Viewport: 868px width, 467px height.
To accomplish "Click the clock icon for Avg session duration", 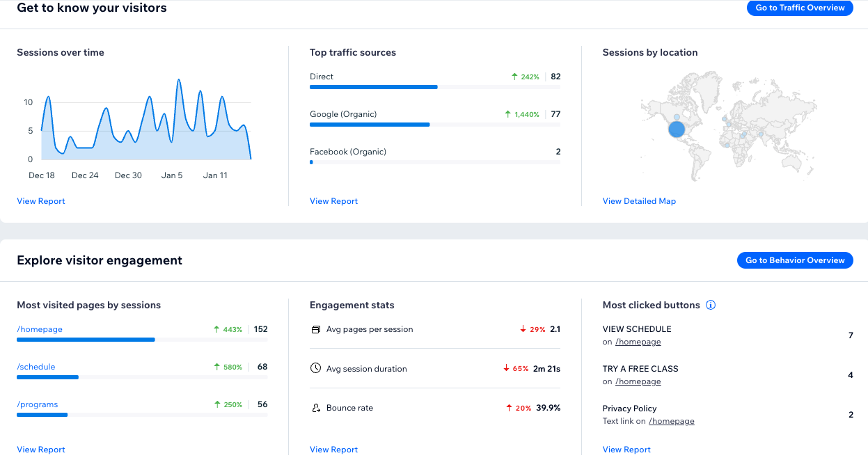I will tap(315, 368).
